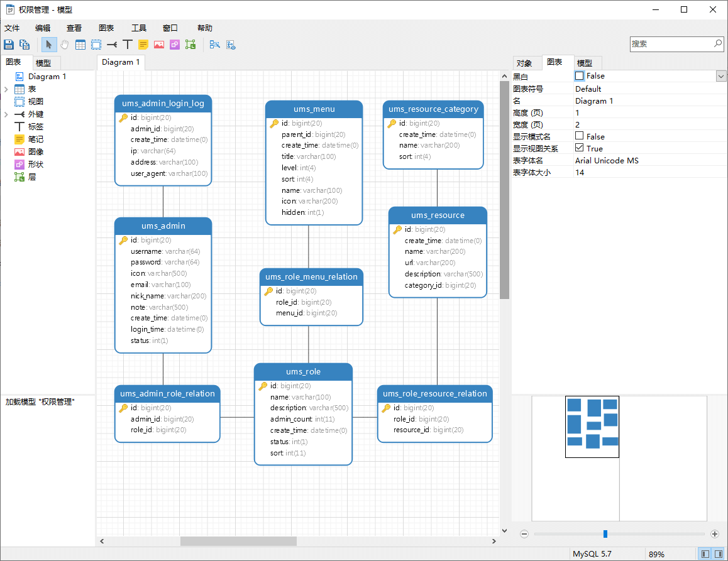Select the Diagram 1 canvas tab

pos(121,62)
